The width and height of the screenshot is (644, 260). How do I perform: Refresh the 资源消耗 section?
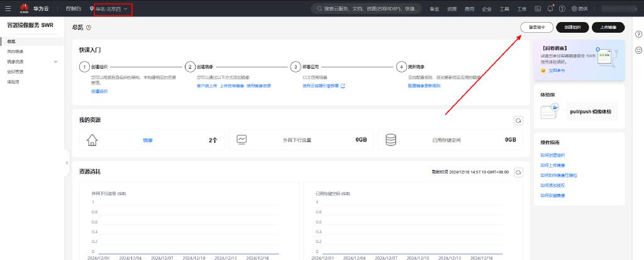click(x=518, y=172)
